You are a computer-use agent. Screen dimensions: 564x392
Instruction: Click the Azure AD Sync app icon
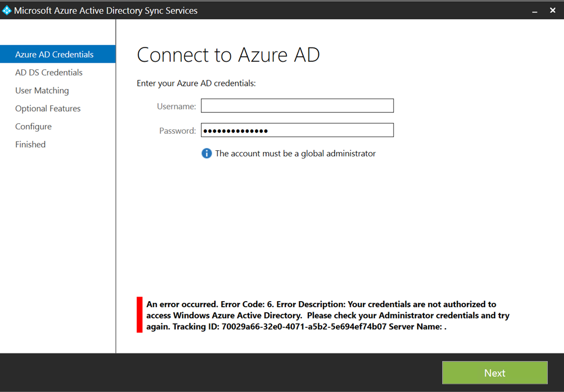[7, 10]
